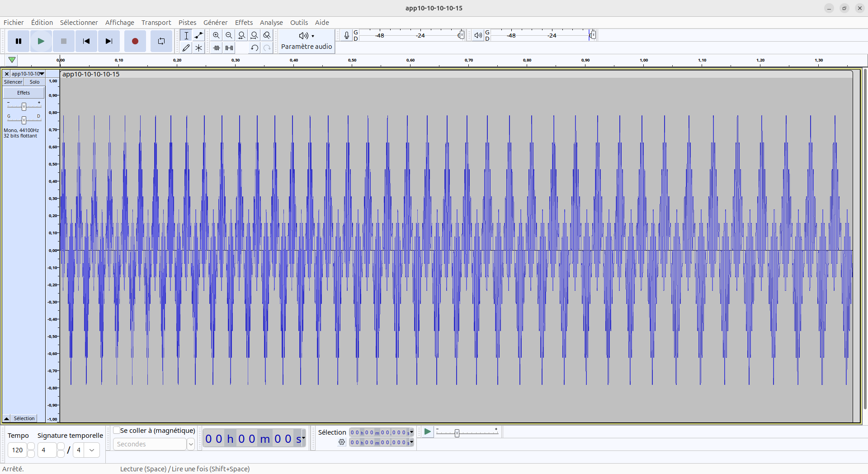Select the Draw pencil tool
868x474 pixels.
click(x=186, y=47)
